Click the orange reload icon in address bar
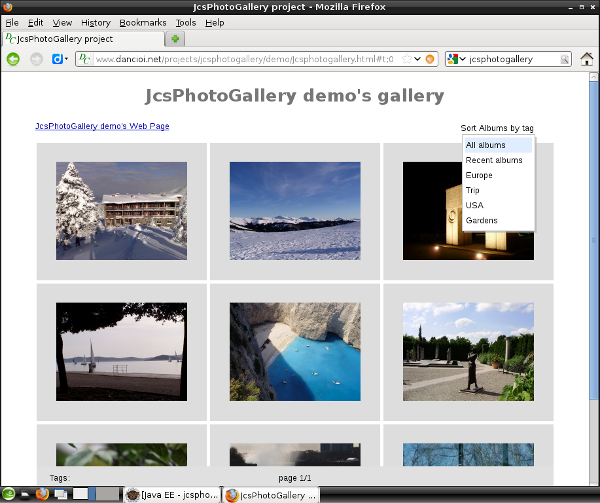 point(430,59)
